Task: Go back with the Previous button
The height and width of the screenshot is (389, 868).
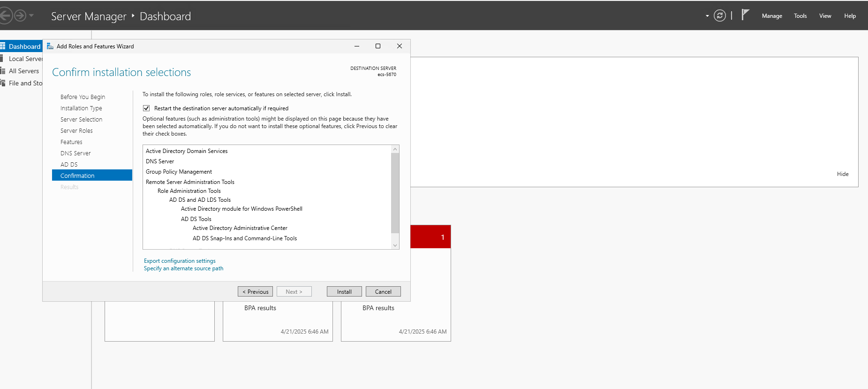Action: click(255, 291)
